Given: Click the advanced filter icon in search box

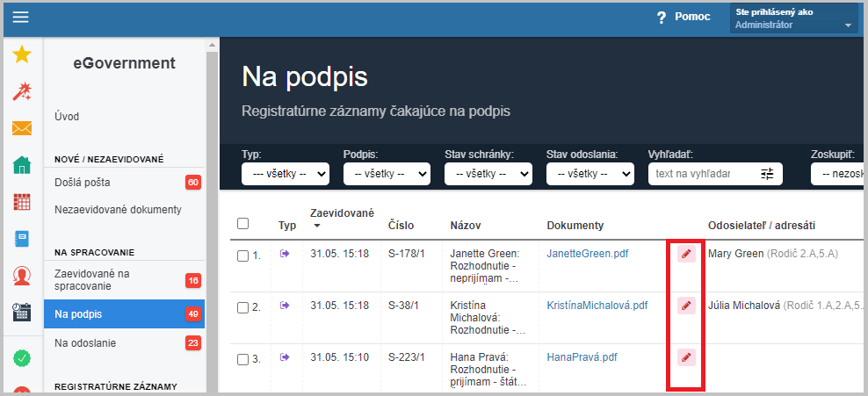Looking at the screenshot, I should pos(767,174).
